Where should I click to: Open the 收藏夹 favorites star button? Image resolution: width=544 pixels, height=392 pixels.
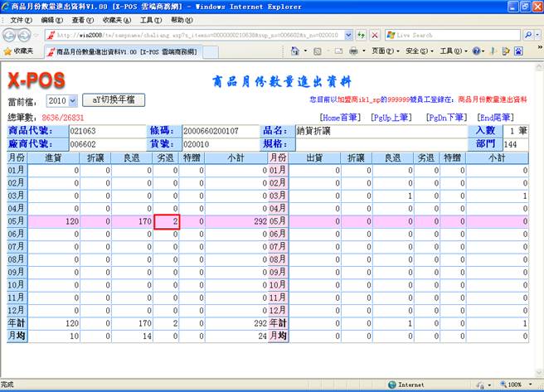(x=18, y=51)
